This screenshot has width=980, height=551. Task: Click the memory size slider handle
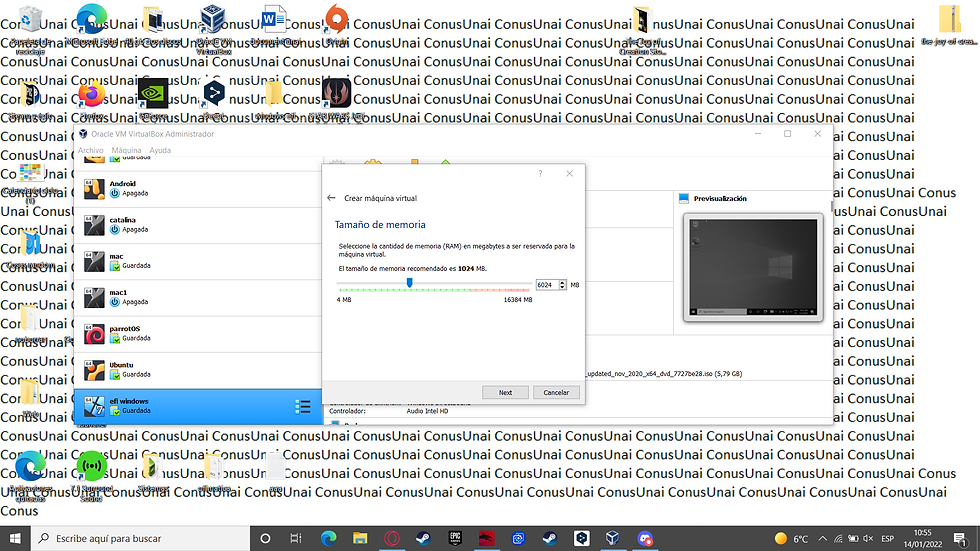coord(409,283)
